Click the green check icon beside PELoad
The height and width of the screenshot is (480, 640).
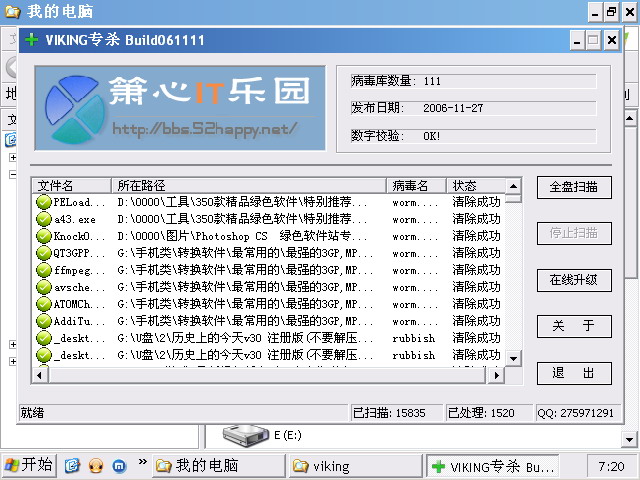(x=44, y=202)
